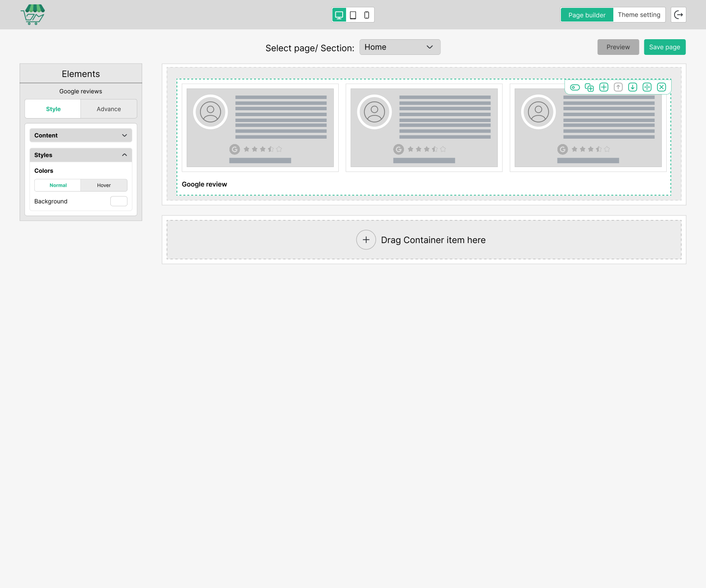Select the middle review card thumbnail
Screen dimensions: 706x588
click(x=424, y=128)
